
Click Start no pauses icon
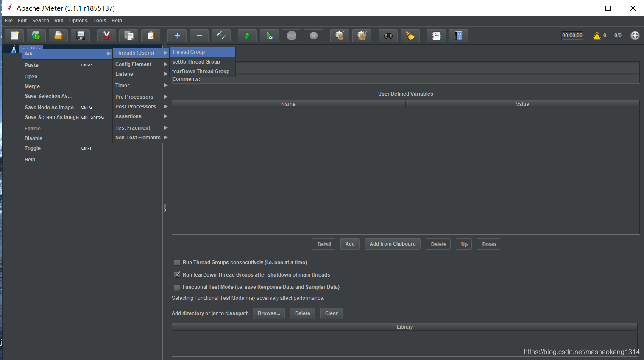(x=269, y=36)
